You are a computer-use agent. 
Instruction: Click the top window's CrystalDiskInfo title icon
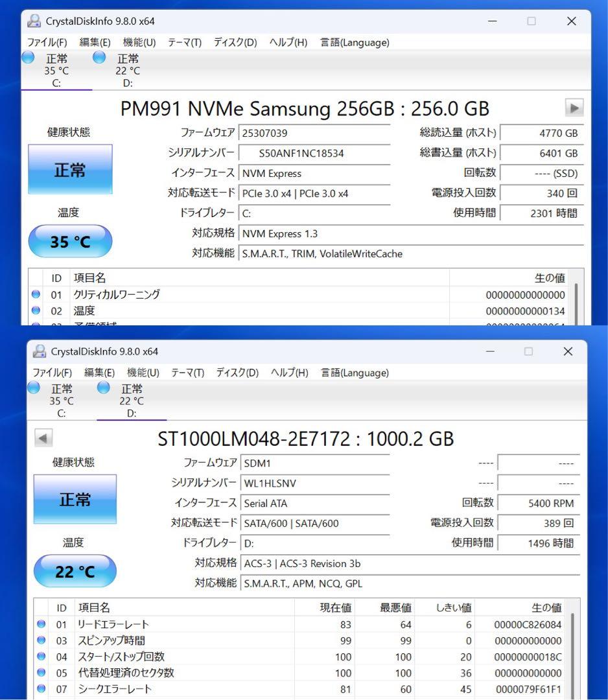34,21
